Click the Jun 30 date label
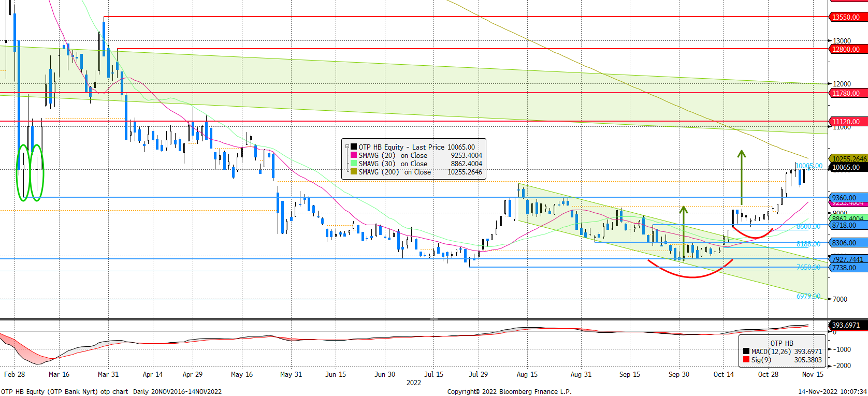The image size is (868, 396). click(385, 374)
